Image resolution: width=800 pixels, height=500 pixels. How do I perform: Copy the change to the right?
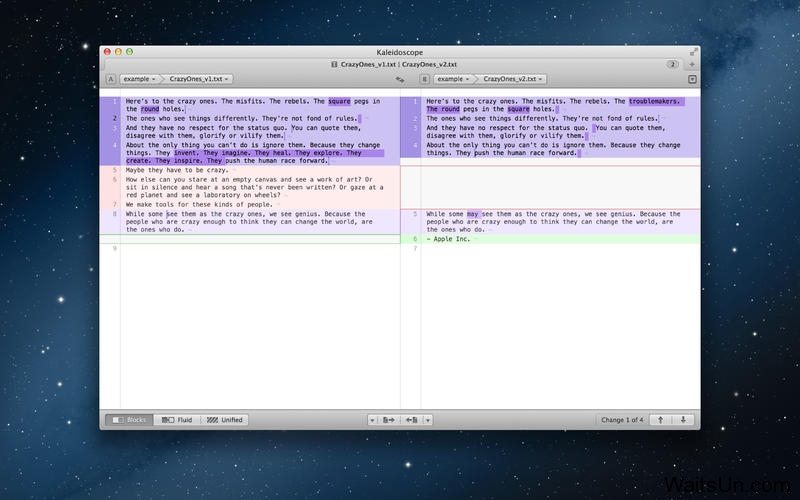tap(390, 420)
